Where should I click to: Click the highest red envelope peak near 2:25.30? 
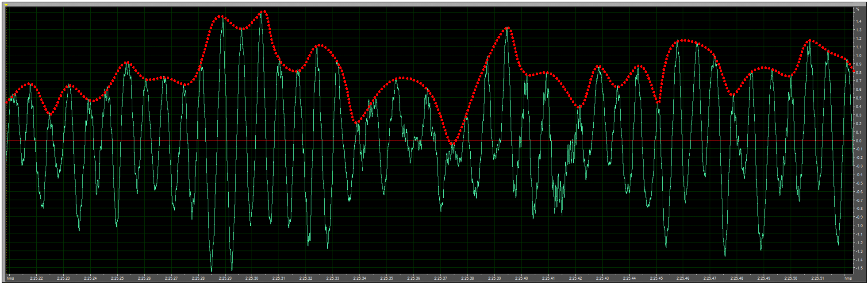264,12
